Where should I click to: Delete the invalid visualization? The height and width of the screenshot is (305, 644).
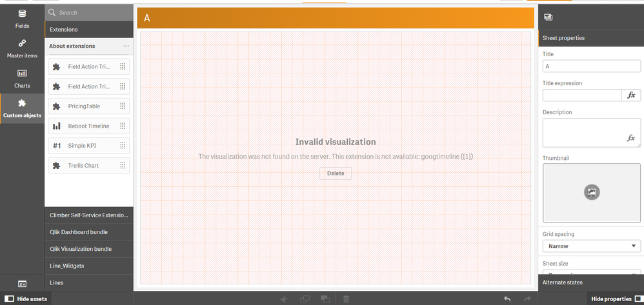click(x=336, y=173)
